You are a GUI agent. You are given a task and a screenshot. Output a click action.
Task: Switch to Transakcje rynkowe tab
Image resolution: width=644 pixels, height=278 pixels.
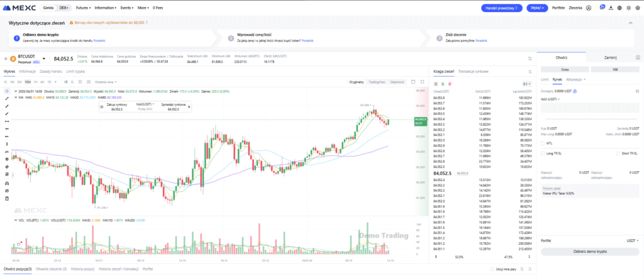[472, 72]
